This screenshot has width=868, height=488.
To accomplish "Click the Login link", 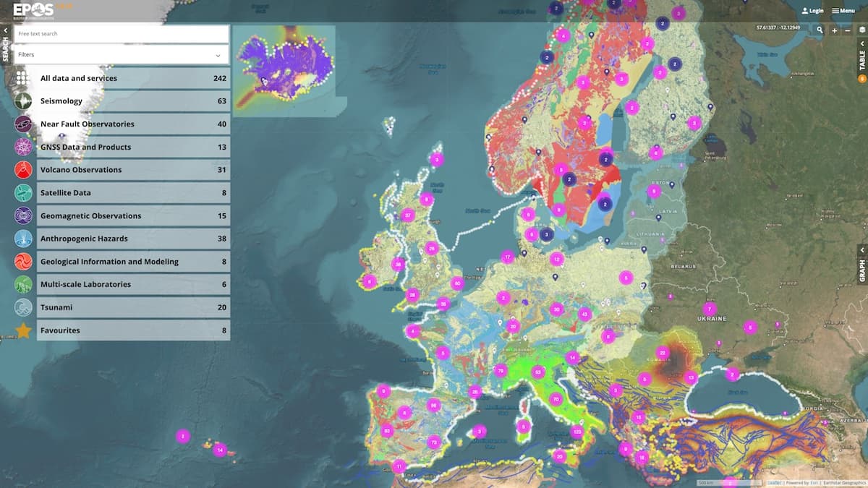I will pyautogui.click(x=812, y=11).
